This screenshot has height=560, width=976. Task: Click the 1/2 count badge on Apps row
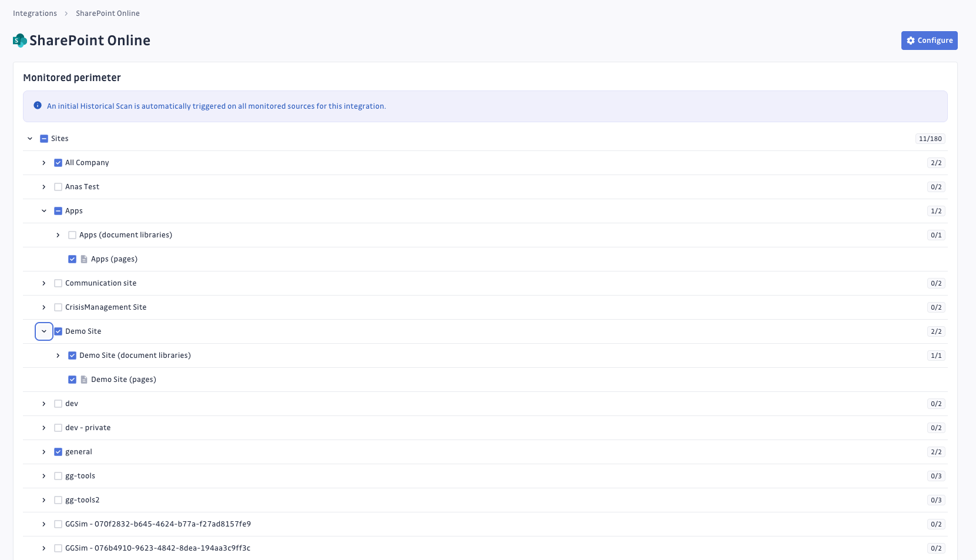(x=936, y=211)
